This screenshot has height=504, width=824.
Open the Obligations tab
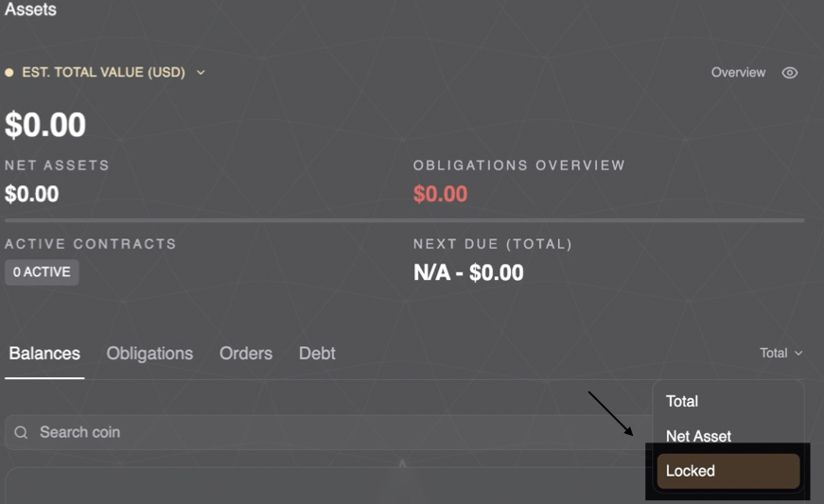tap(149, 354)
